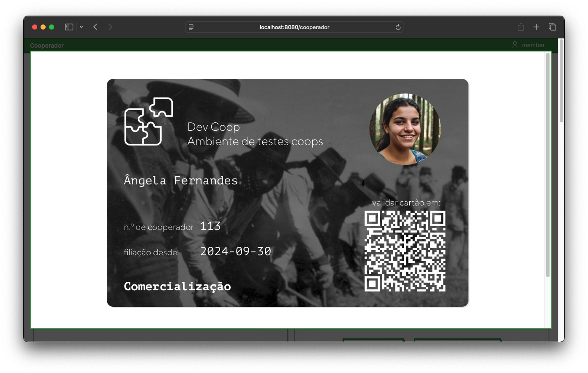The height and width of the screenshot is (373, 588).
Task: Click the n.º de cooperador label
Action: [159, 227]
